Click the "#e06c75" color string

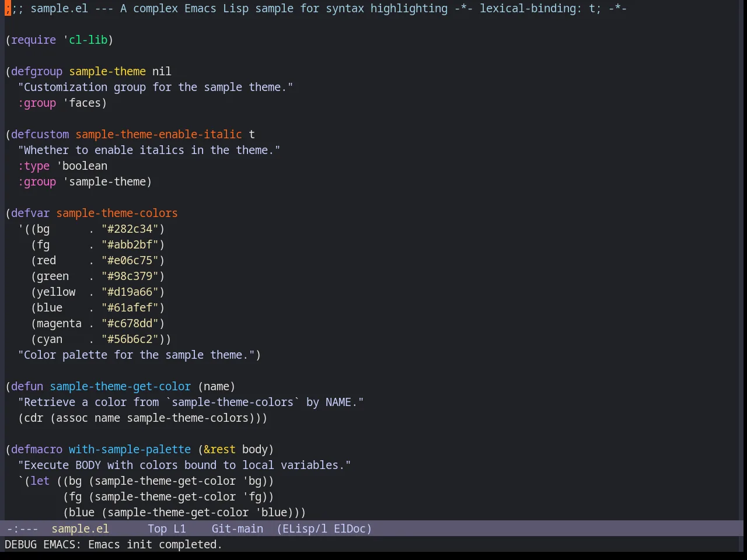[x=130, y=260]
